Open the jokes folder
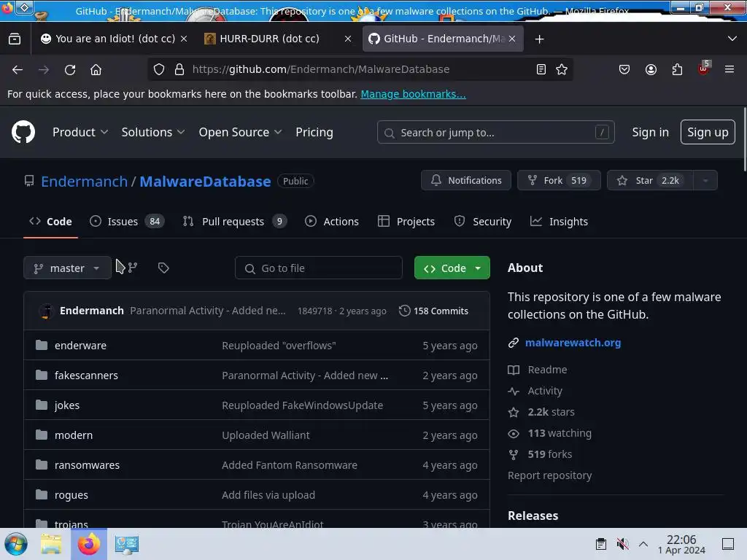The width and height of the screenshot is (747, 560). tap(67, 405)
